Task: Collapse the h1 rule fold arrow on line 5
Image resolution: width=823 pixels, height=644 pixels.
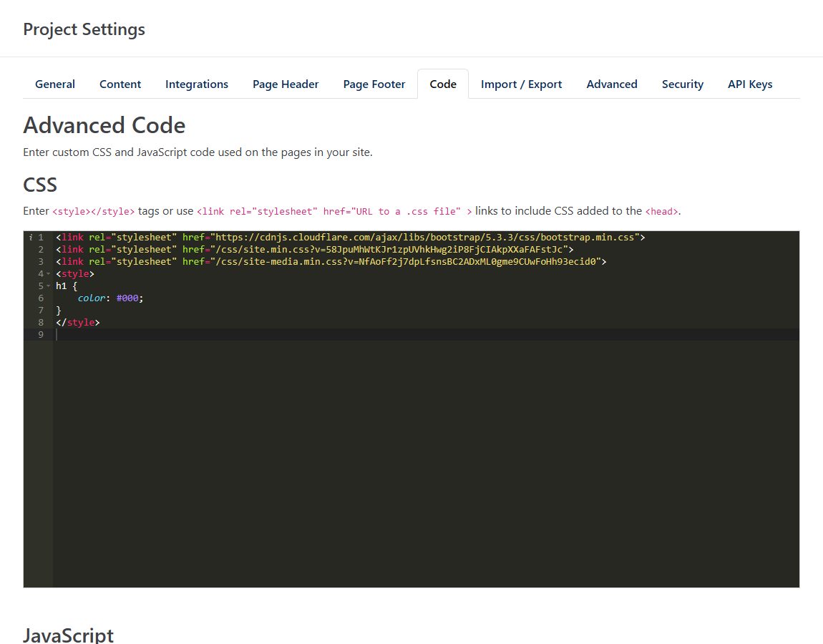Action: tap(48, 286)
